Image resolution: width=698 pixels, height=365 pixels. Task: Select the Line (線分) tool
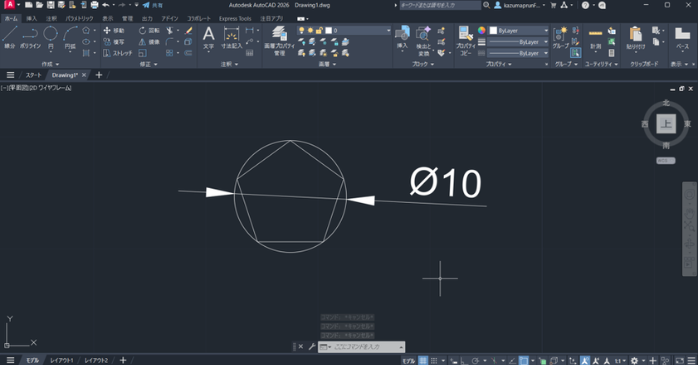point(10,37)
